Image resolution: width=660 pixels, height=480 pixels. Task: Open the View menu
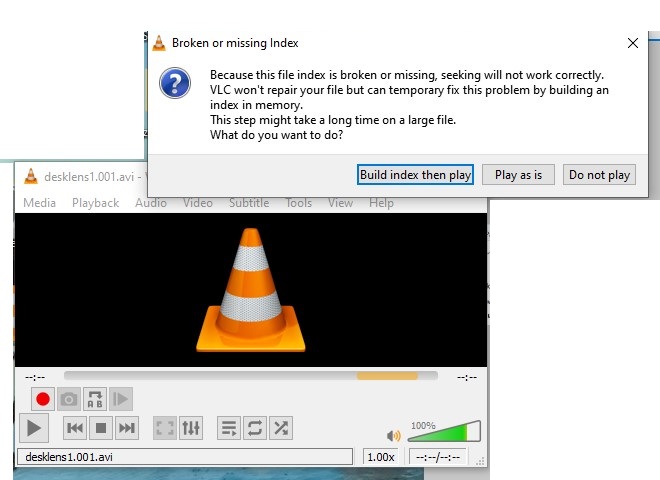[340, 203]
